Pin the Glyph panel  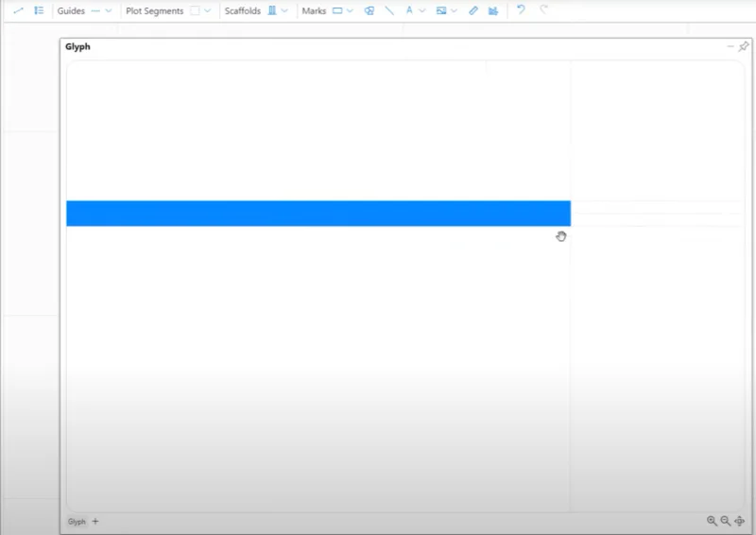[744, 46]
